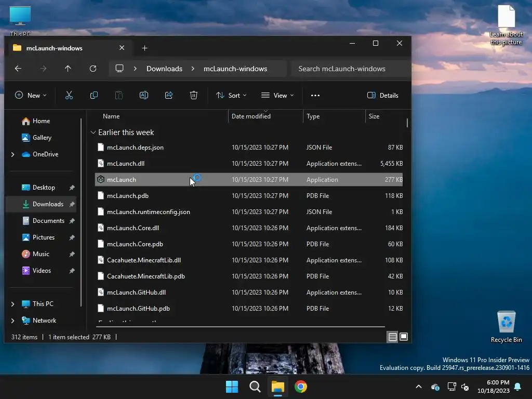Open Desktop quick access folder

44,188
